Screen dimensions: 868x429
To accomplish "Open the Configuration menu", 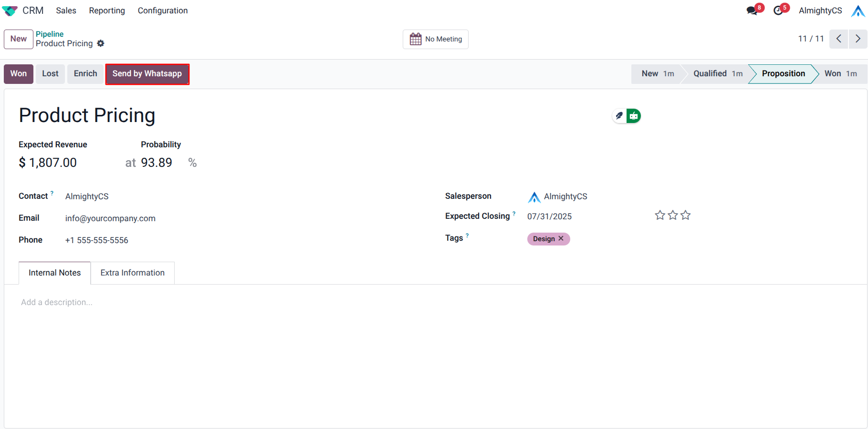I will 163,10.
